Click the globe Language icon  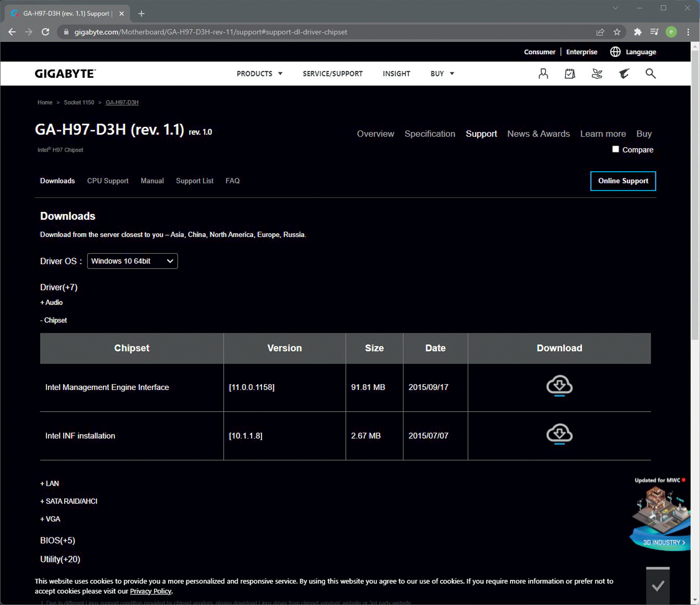(615, 52)
